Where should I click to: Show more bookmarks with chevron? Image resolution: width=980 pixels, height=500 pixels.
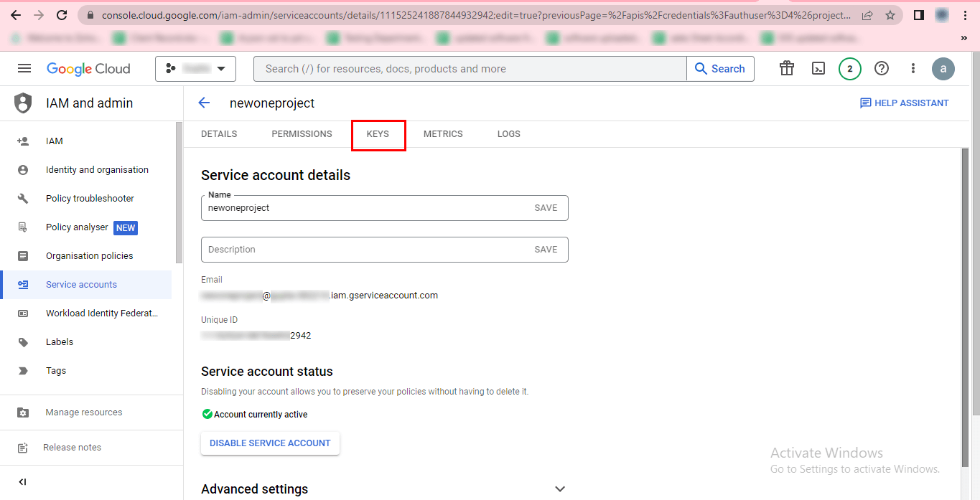[x=963, y=38]
